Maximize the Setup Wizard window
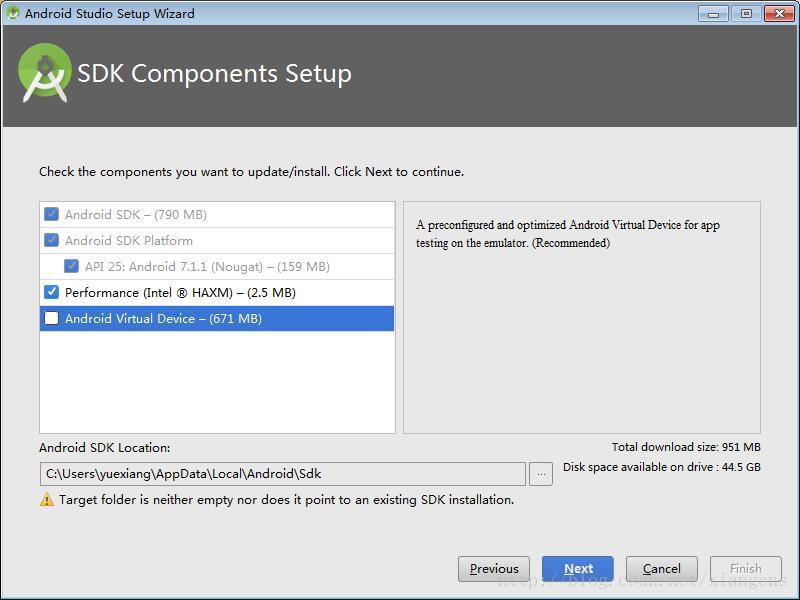The width and height of the screenshot is (800, 600). (x=746, y=13)
